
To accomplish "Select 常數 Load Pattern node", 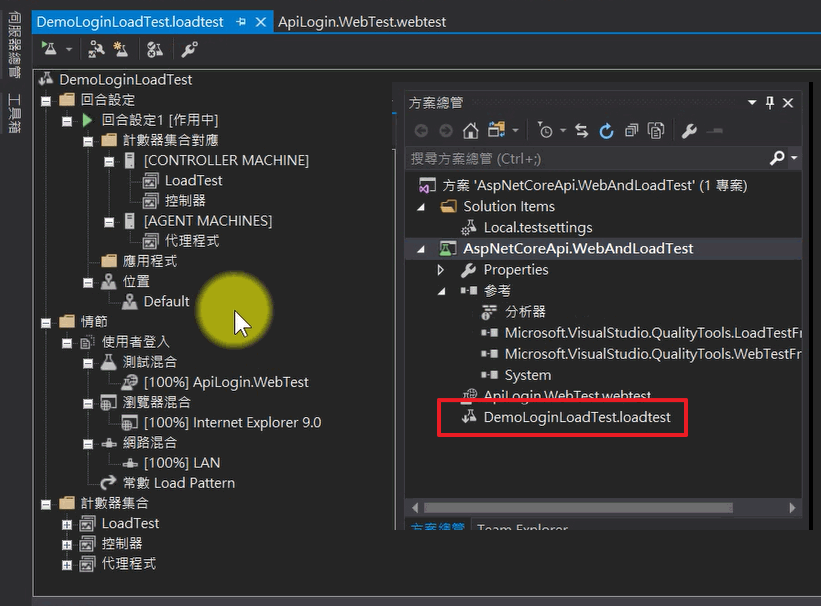I will point(179,483).
